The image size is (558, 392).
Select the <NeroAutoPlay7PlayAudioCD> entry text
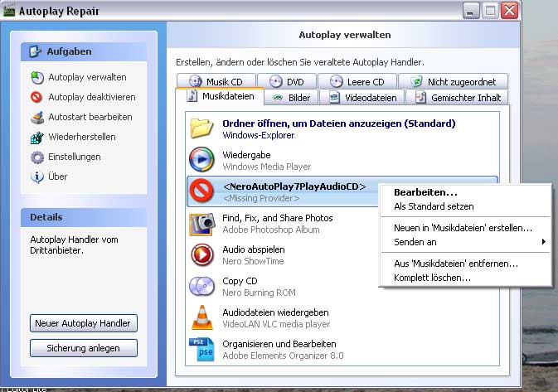pos(294,186)
